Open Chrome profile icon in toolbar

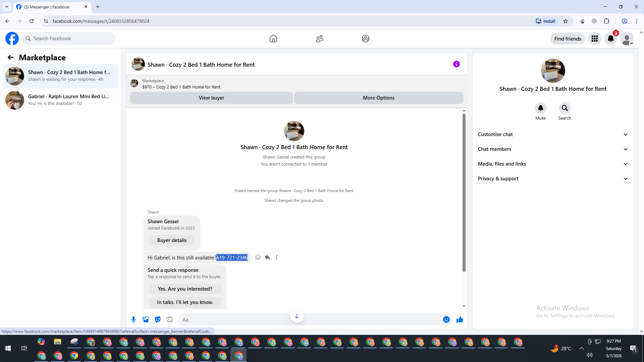[625, 21]
